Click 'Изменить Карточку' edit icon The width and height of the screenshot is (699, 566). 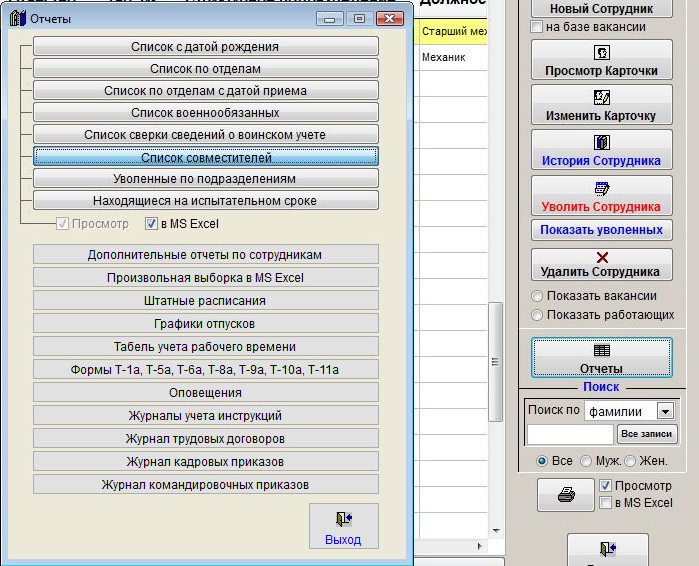click(602, 98)
